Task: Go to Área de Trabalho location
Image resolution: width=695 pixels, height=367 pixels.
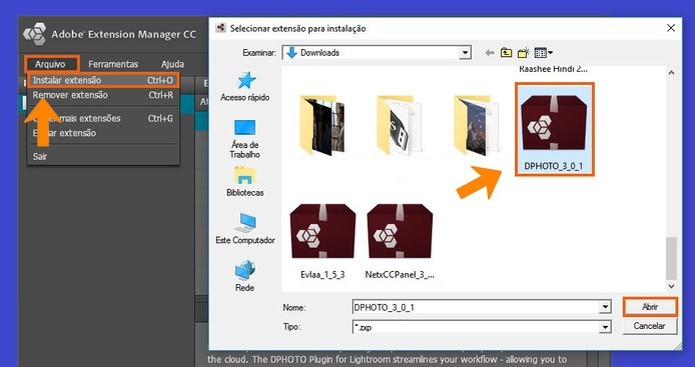Action: tap(245, 139)
